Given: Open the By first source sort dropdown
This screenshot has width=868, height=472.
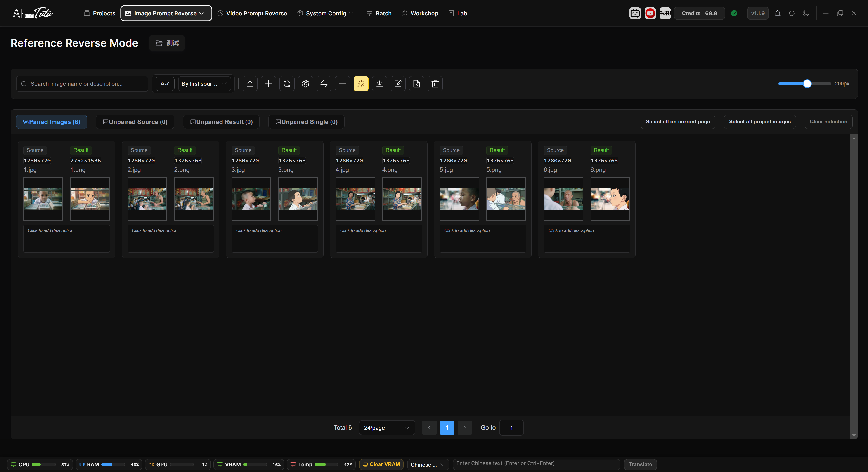Looking at the screenshot, I should point(204,84).
